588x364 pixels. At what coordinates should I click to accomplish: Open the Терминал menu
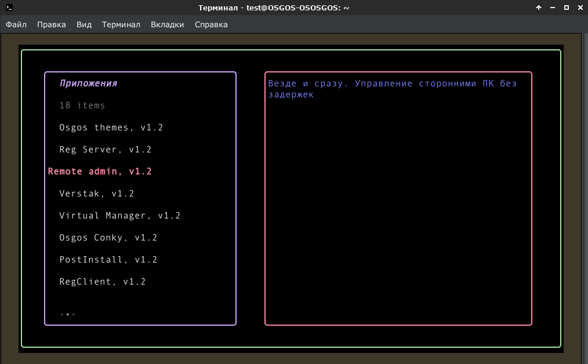click(x=121, y=24)
